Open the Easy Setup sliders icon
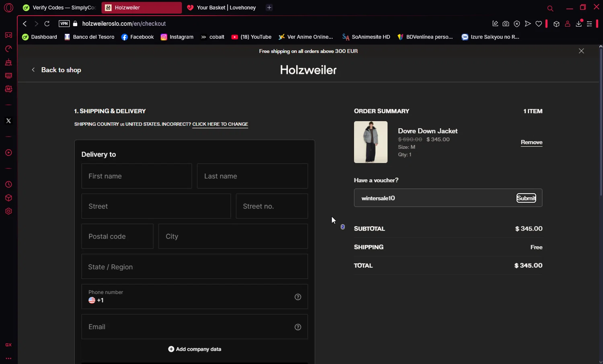603x364 pixels. 589,24
